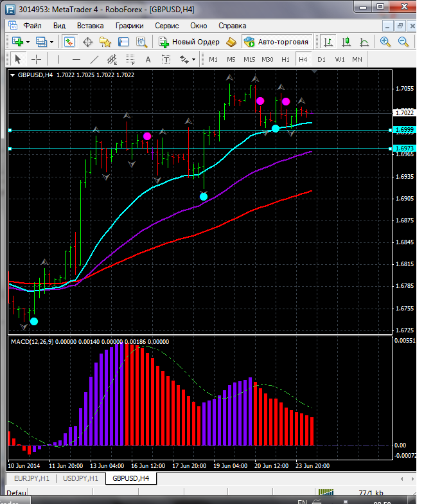This screenshot has width=424, height=504.
Task: Select the D1 timeframe button
Action: (x=321, y=59)
